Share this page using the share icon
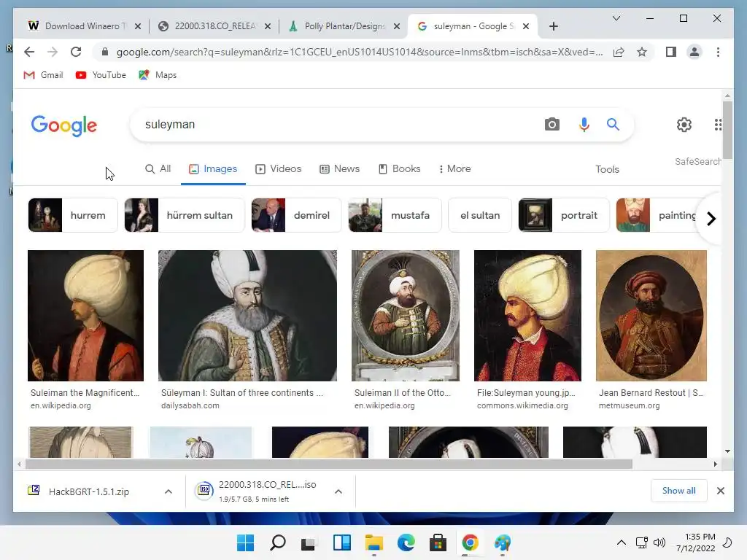The width and height of the screenshot is (747, 560). click(619, 52)
